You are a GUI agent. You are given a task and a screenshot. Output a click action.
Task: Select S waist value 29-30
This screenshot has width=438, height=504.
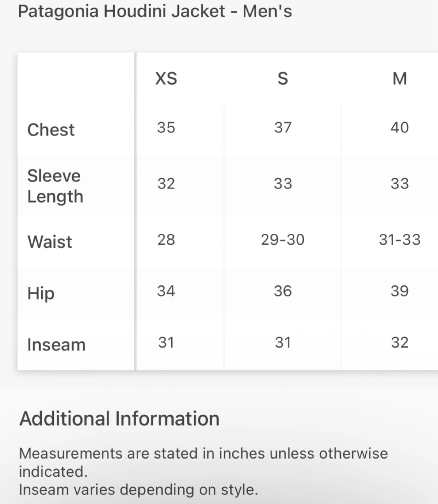[283, 240]
